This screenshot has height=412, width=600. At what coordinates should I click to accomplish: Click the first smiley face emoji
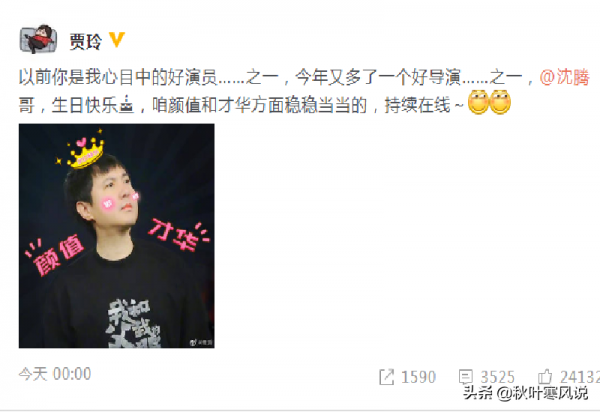click(478, 103)
